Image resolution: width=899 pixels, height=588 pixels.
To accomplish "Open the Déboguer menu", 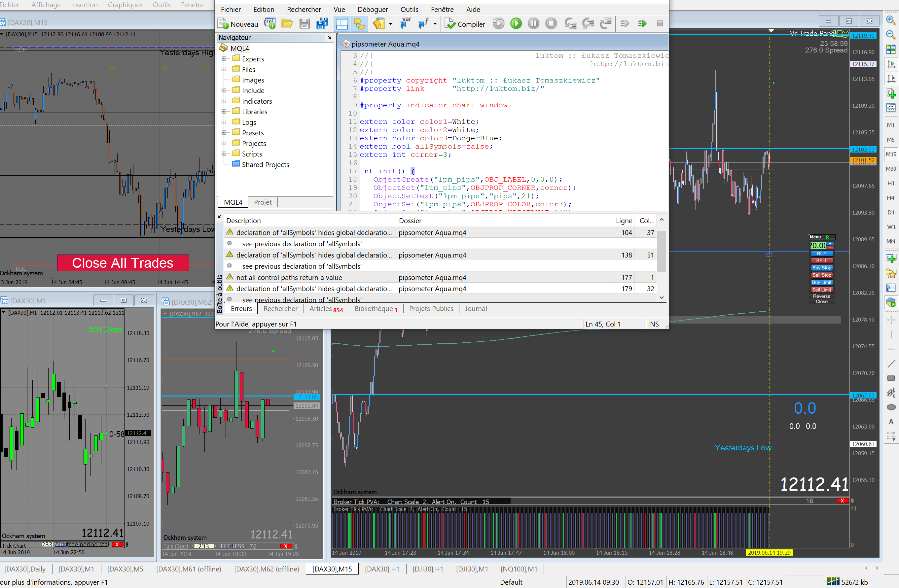I will coord(373,10).
